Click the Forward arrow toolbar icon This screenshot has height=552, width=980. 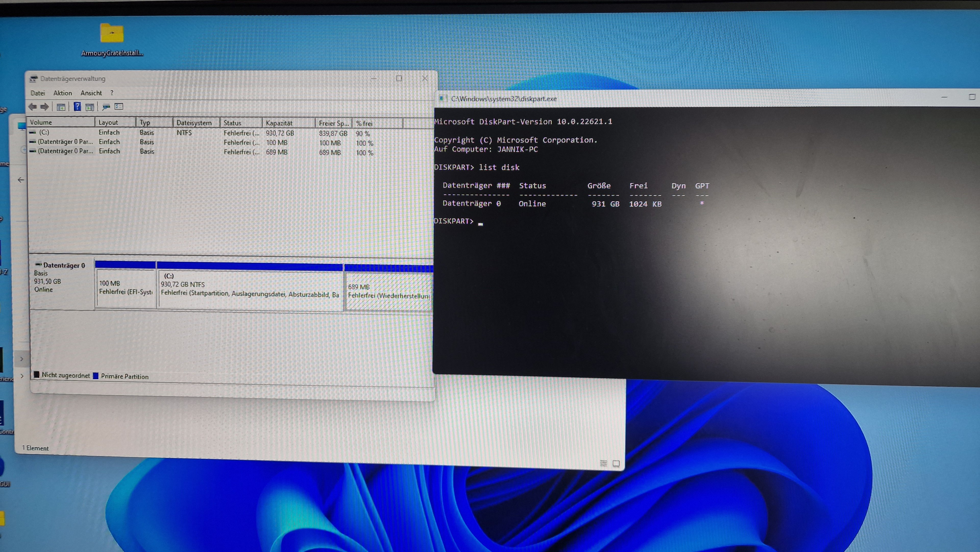(x=45, y=107)
